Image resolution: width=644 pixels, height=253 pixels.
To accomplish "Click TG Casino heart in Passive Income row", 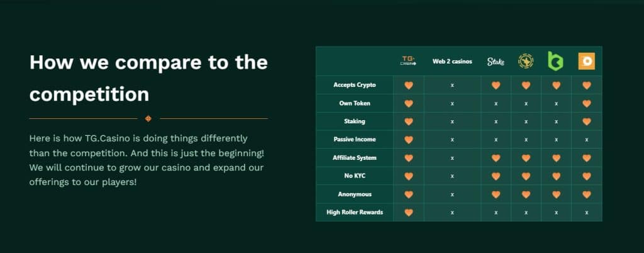I will [x=408, y=140].
